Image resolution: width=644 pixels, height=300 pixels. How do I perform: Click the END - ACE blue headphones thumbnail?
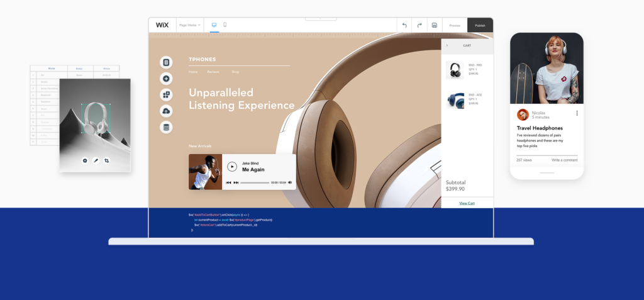pyautogui.click(x=455, y=100)
